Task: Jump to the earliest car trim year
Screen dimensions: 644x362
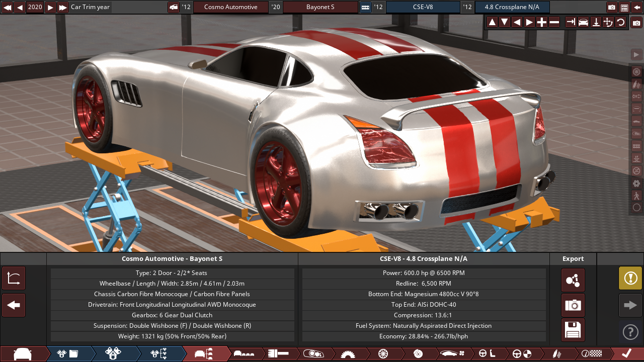Action: [x=7, y=7]
